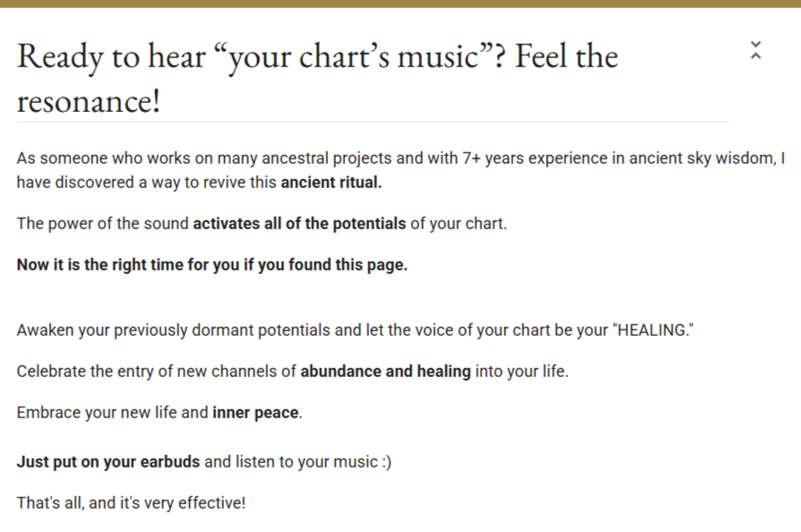This screenshot has height=532, width=801.
Task: Click the word "resonance!" in the heading
Action: click(89, 100)
